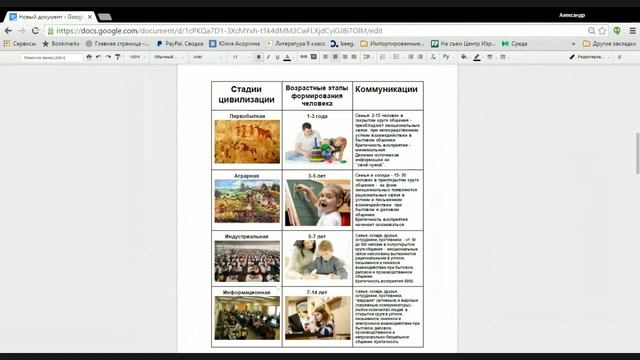This screenshot has width=640, height=360.
Task: Clear the text formatting
Action: click(x=433, y=57)
